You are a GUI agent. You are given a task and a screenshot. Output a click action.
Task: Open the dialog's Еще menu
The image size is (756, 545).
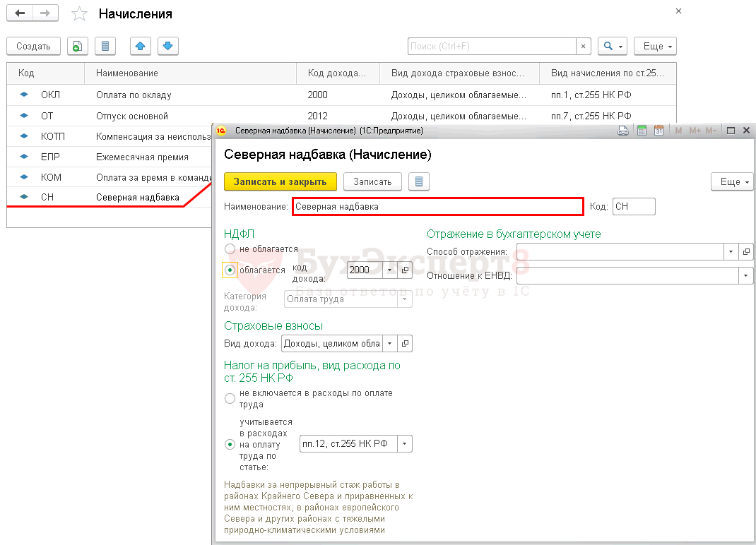coord(733,181)
